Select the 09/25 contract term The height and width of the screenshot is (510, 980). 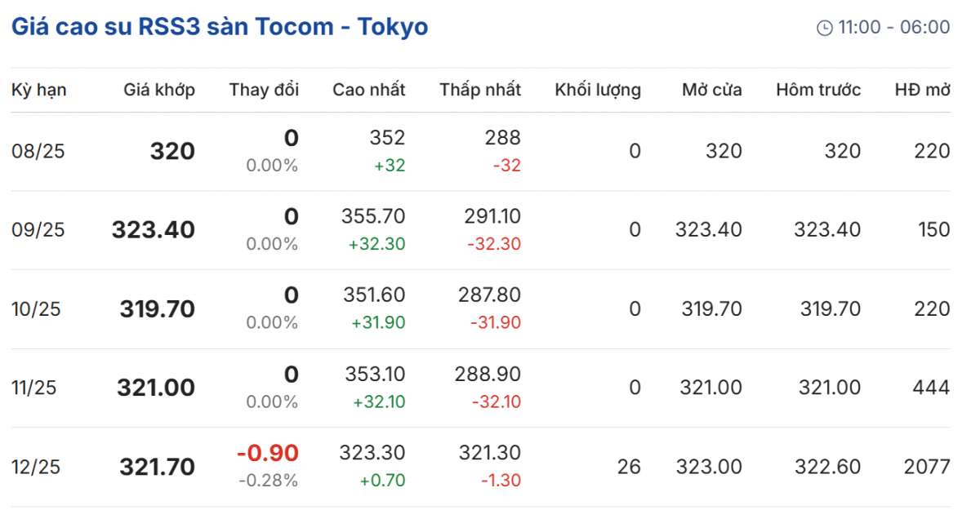(38, 230)
